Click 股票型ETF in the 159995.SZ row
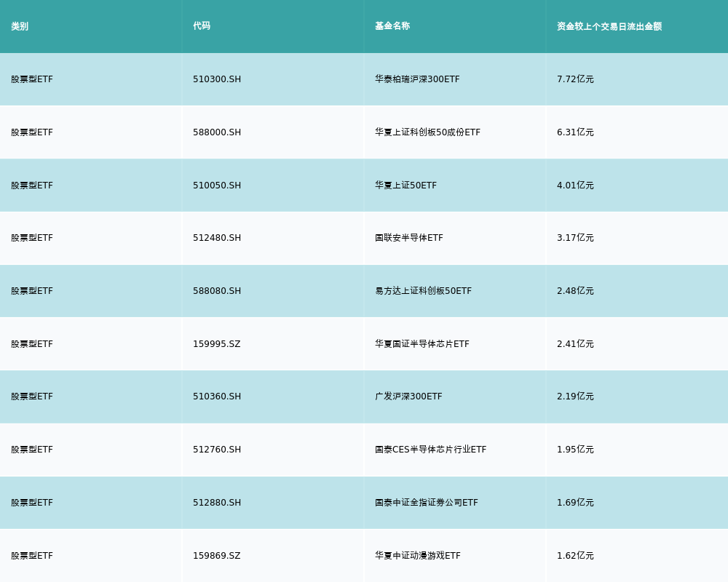This screenshot has width=728, height=582. pyautogui.click(x=32, y=344)
